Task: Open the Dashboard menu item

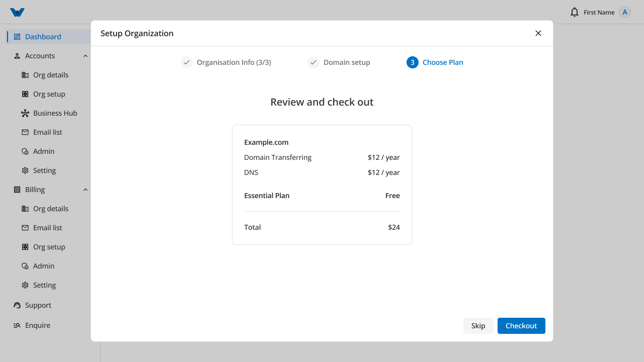Action: click(48, 37)
